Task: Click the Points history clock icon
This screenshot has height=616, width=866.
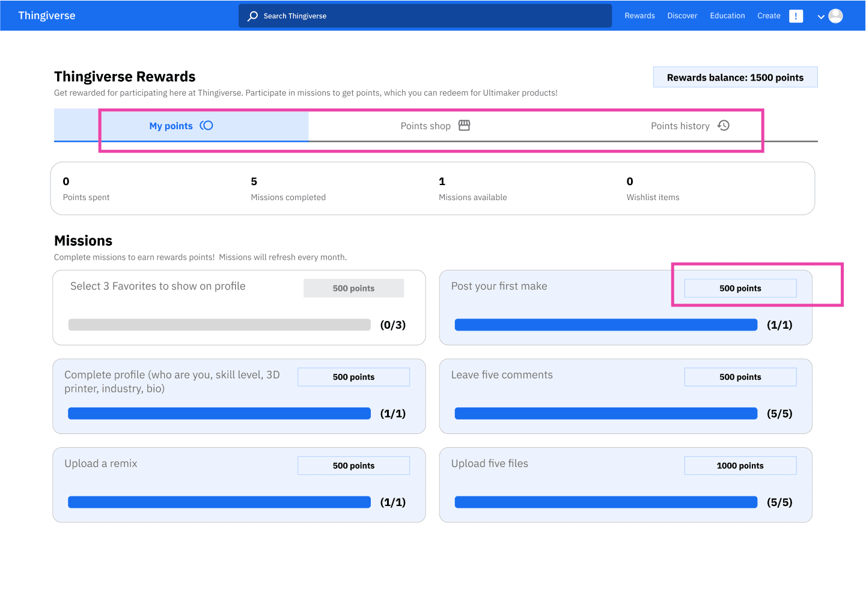Action: pos(724,125)
